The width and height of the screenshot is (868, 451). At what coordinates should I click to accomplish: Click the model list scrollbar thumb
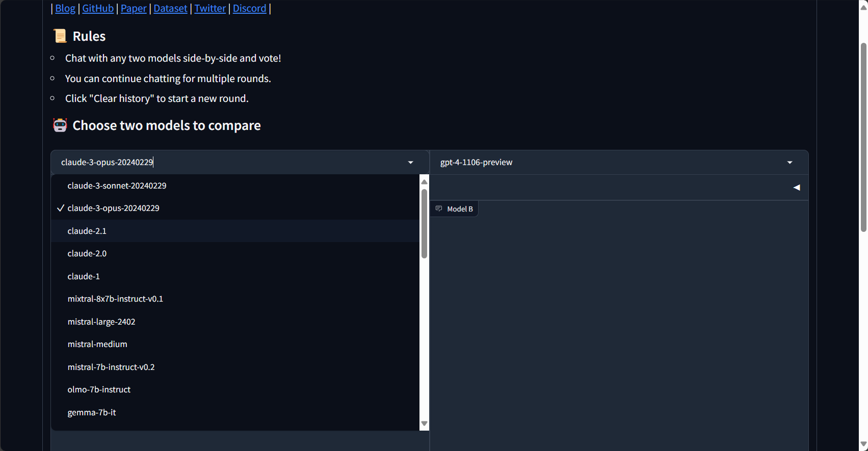pyautogui.click(x=424, y=224)
